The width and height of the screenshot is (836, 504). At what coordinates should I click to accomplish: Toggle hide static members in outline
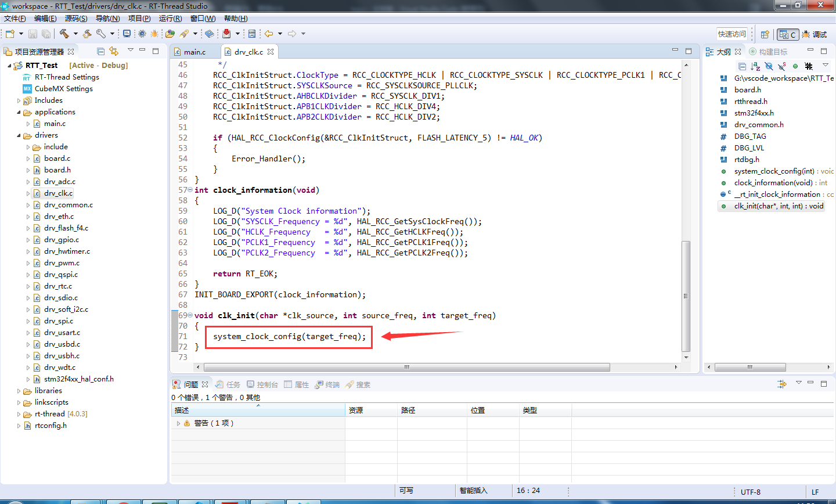(x=782, y=66)
